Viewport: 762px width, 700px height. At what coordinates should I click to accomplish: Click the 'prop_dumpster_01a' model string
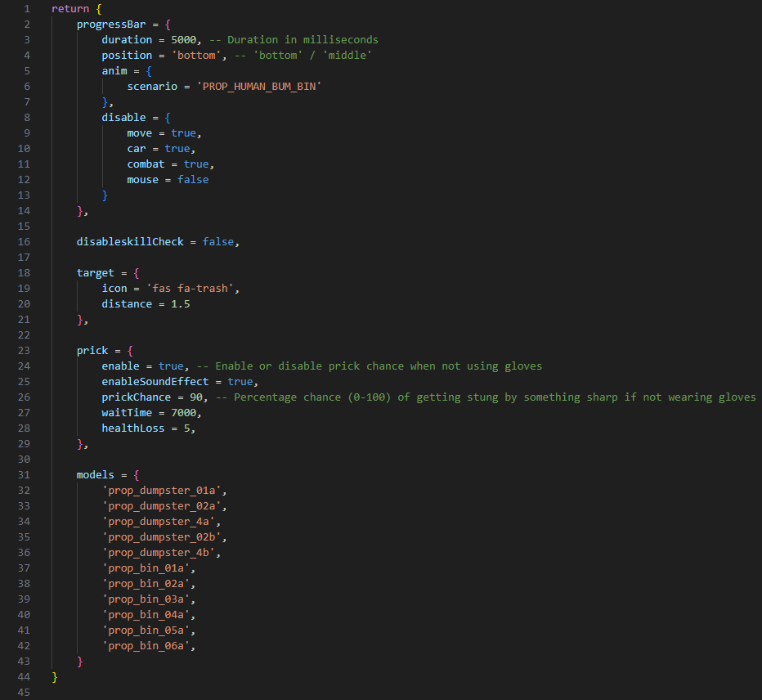tap(162, 490)
